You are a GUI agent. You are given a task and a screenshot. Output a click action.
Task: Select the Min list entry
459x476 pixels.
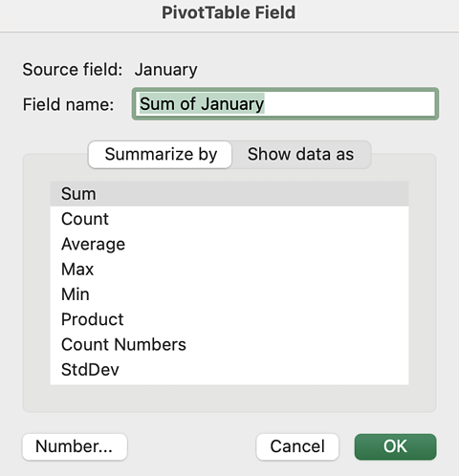[229, 294]
